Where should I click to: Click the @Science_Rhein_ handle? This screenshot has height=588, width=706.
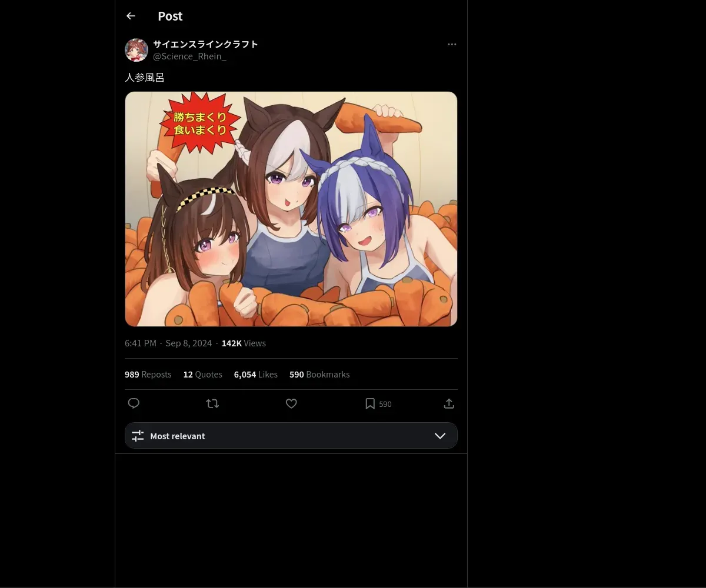pyautogui.click(x=189, y=56)
